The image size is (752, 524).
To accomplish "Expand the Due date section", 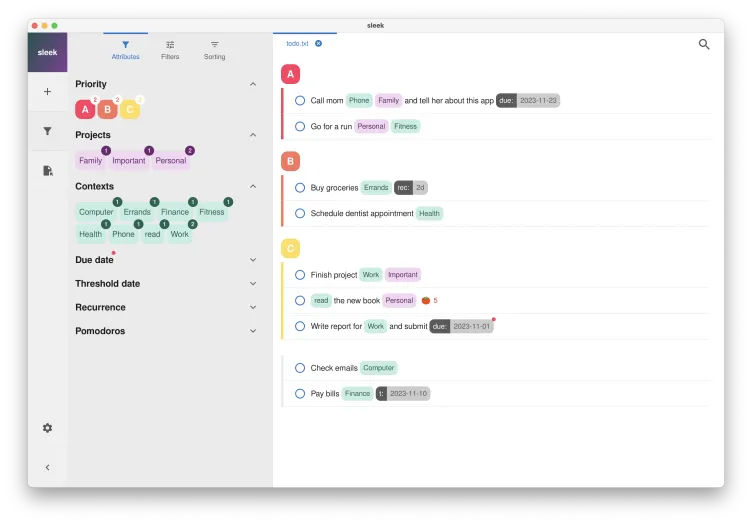I will (253, 260).
